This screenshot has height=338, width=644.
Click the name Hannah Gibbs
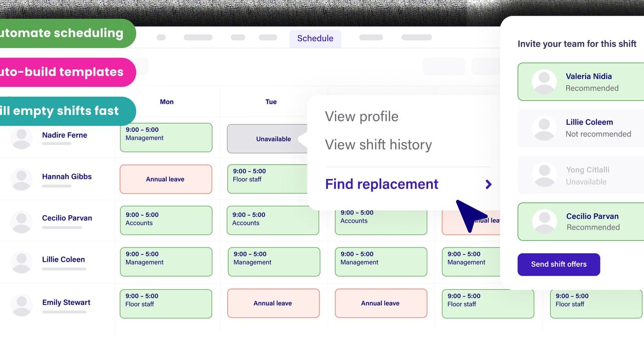(67, 177)
